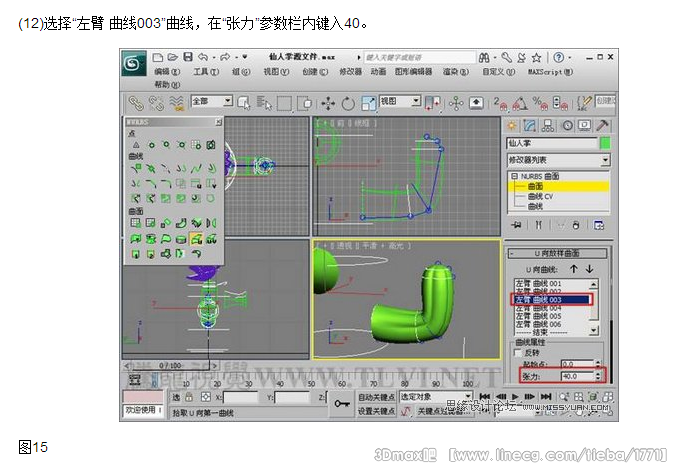Select the Move tool crossed arrows icon

pos(328,103)
